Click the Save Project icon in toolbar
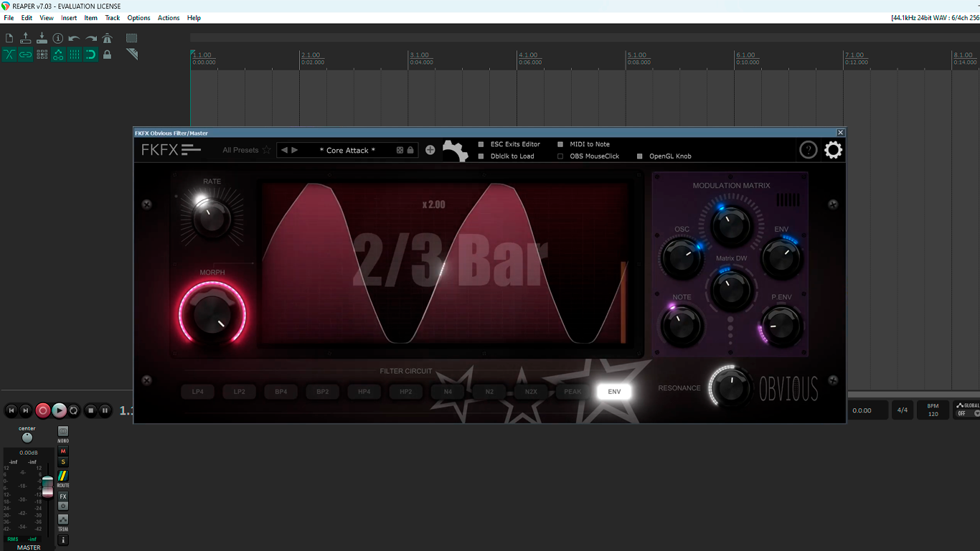Image resolution: width=980 pixels, height=551 pixels. coord(42,38)
